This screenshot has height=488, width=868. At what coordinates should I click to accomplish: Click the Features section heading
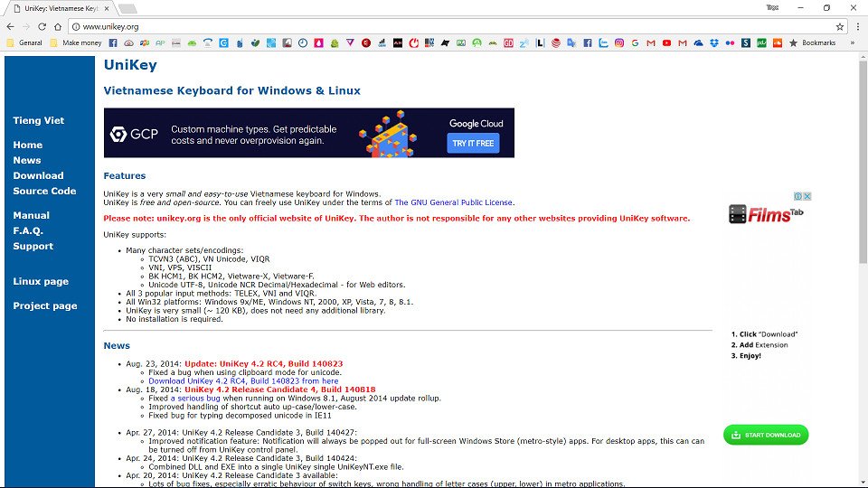tap(125, 176)
